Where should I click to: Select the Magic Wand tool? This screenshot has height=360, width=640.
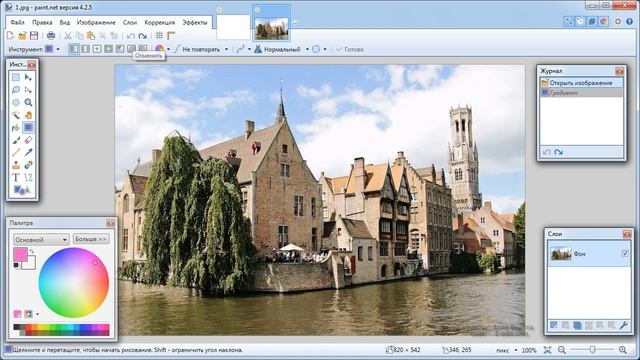coord(16,115)
